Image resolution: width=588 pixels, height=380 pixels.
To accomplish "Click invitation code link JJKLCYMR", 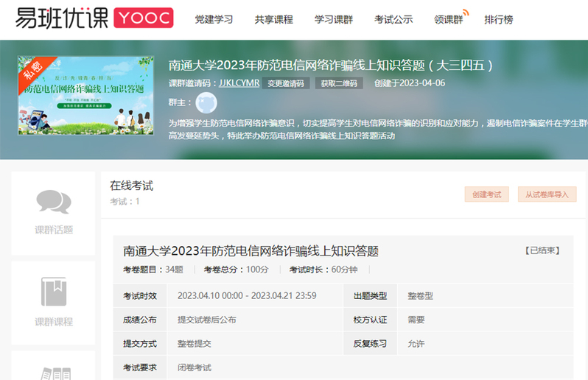I will pos(239,83).
